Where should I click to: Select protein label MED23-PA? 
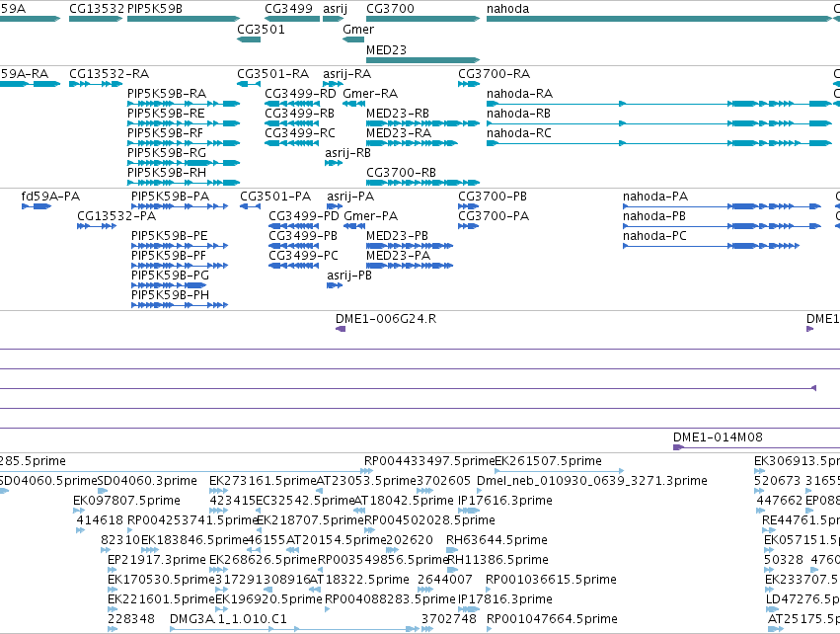point(398,256)
